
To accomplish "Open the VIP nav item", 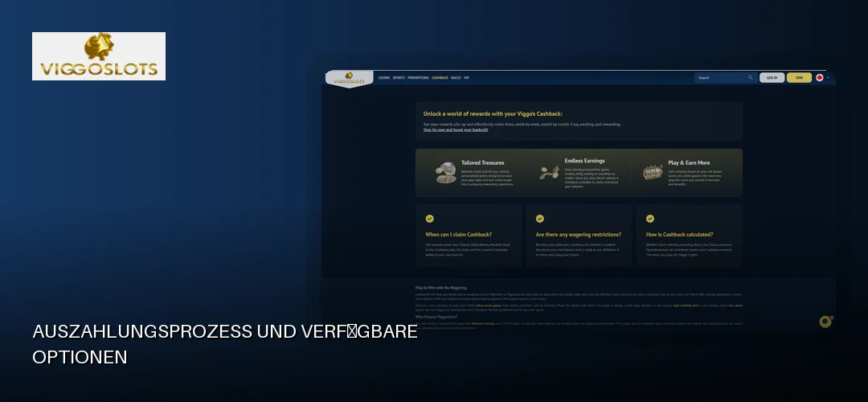I will click(x=466, y=78).
